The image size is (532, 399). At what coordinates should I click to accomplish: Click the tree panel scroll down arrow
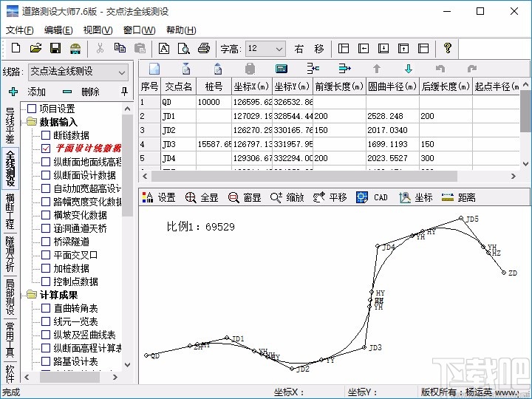pos(128,365)
